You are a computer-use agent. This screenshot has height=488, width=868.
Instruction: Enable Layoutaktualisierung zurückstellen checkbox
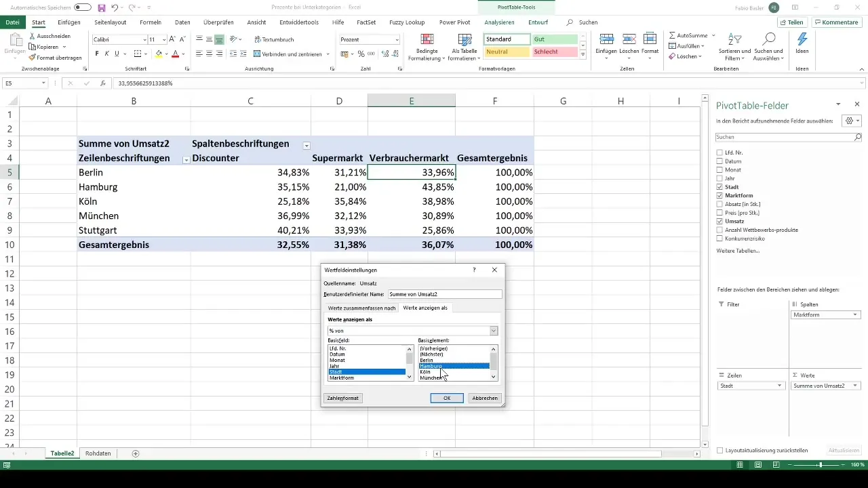719,450
